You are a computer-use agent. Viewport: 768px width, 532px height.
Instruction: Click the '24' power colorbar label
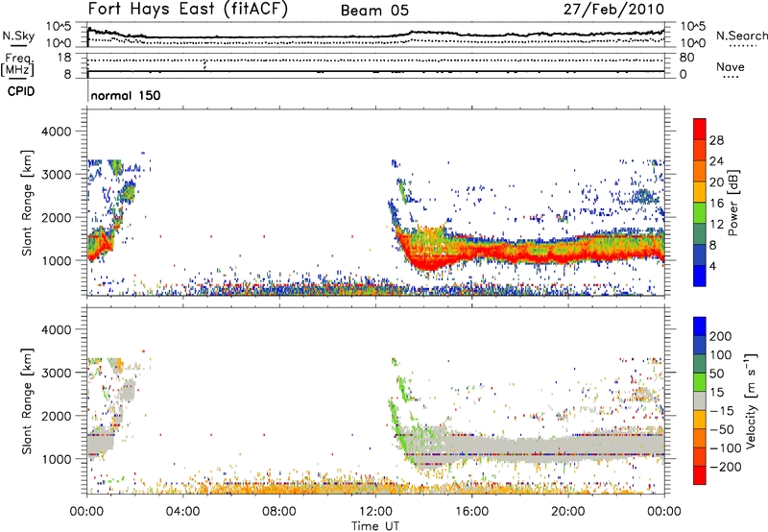tap(716, 161)
